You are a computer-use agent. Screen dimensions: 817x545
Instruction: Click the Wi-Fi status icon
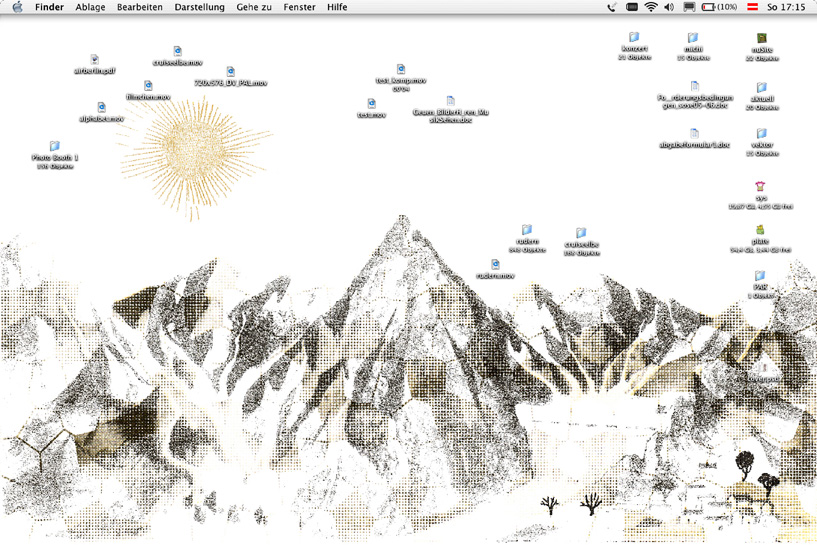(x=651, y=7)
